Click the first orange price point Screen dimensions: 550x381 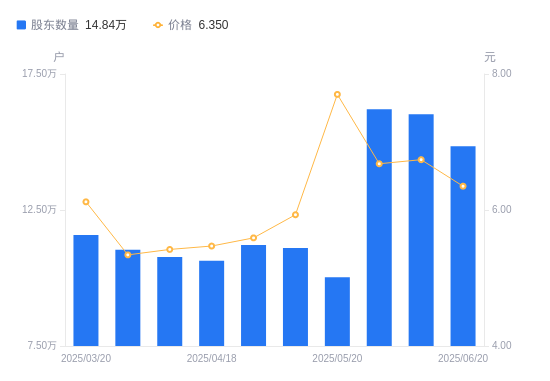(x=86, y=202)
